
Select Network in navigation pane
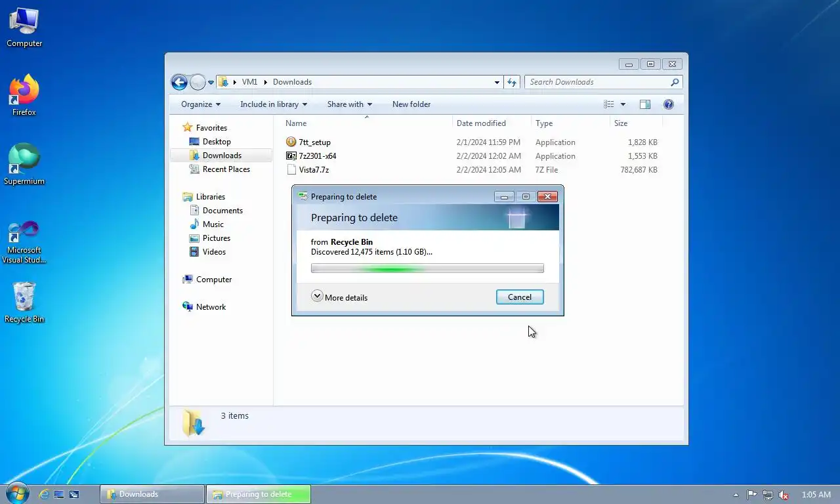pyautogui.click(x=211, y=307)
